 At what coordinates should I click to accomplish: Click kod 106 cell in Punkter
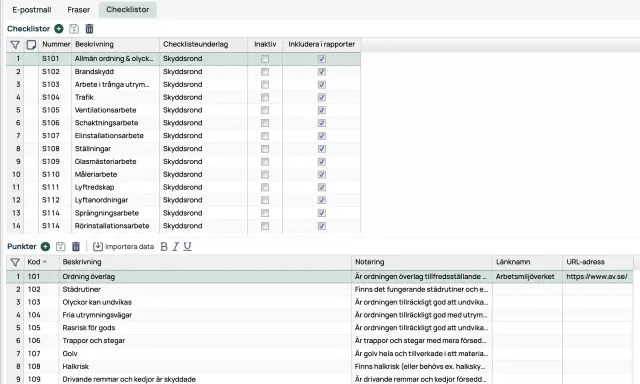tap(41, 341)
